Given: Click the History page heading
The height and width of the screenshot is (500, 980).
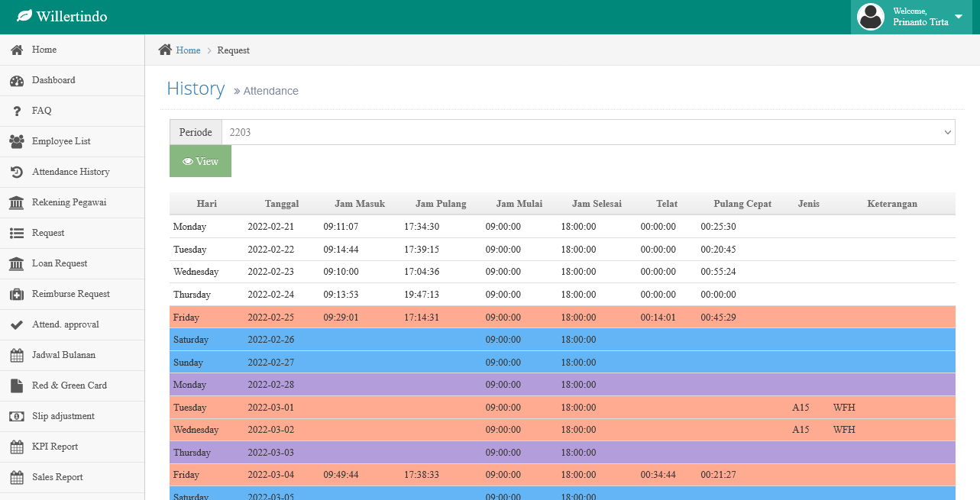Looking at the screenshot, I should (x=196, y=89).
